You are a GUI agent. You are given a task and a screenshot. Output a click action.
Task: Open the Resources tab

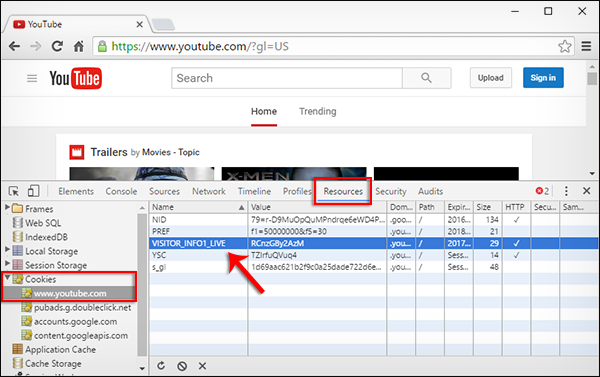click(x=343, y=191)
